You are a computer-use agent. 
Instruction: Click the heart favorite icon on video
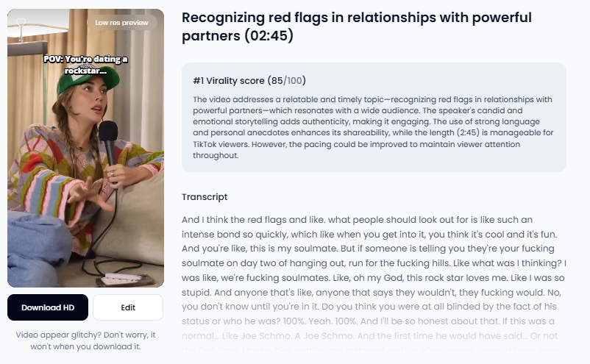[x=21, y=22]
